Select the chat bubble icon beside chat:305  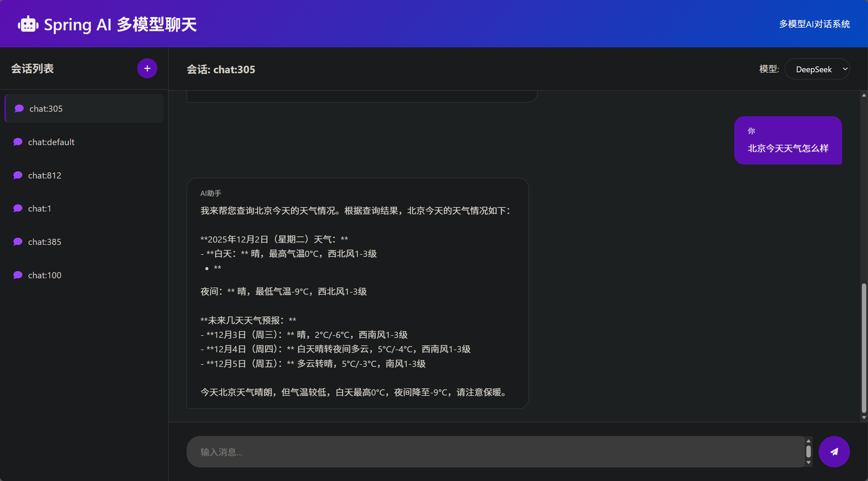19,108
